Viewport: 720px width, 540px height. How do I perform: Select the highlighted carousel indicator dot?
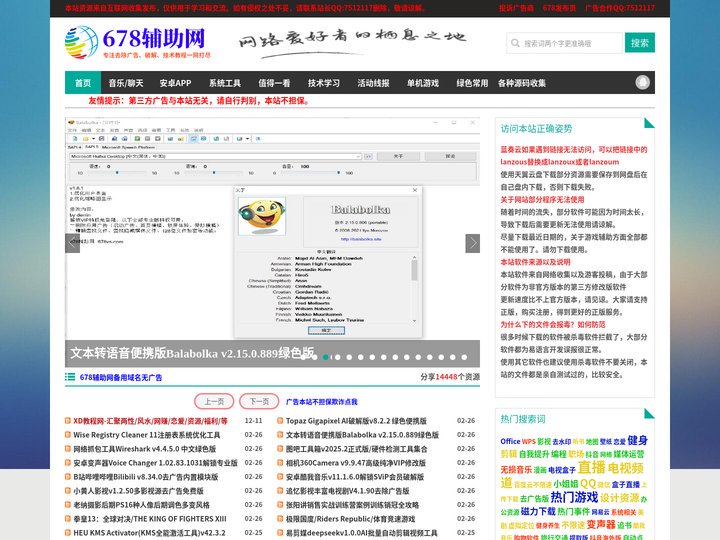point(326,357)
